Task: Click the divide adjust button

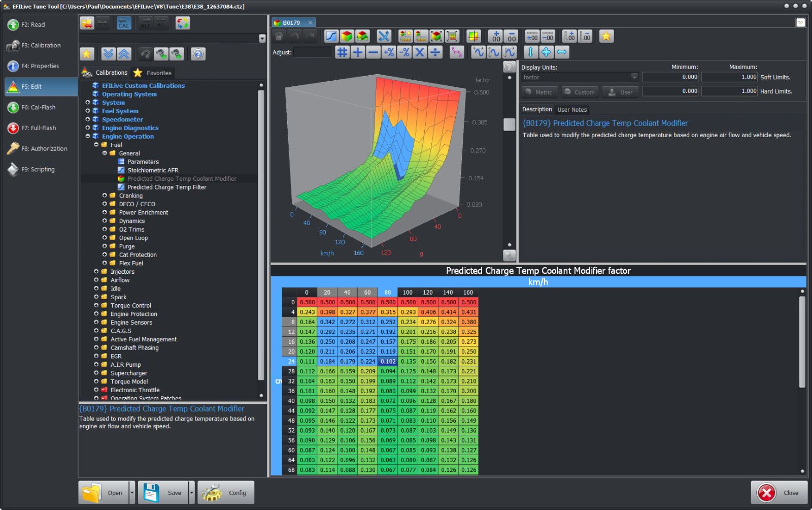Action: pos(435,52)
